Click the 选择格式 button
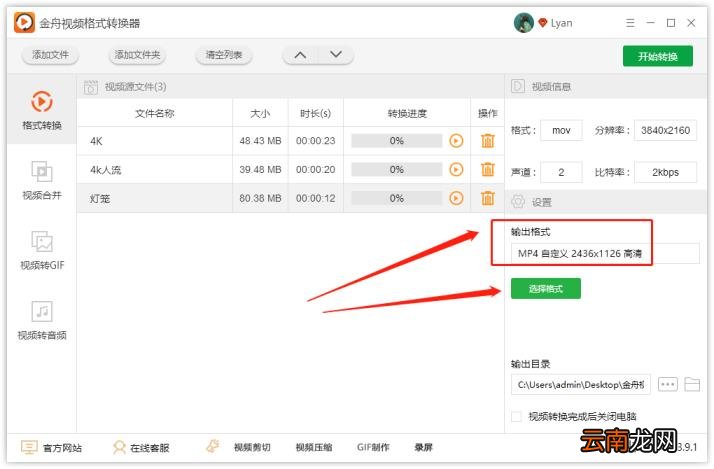This screenshot has width=714, height=469. pyautogui.click(x=546, y=289)
